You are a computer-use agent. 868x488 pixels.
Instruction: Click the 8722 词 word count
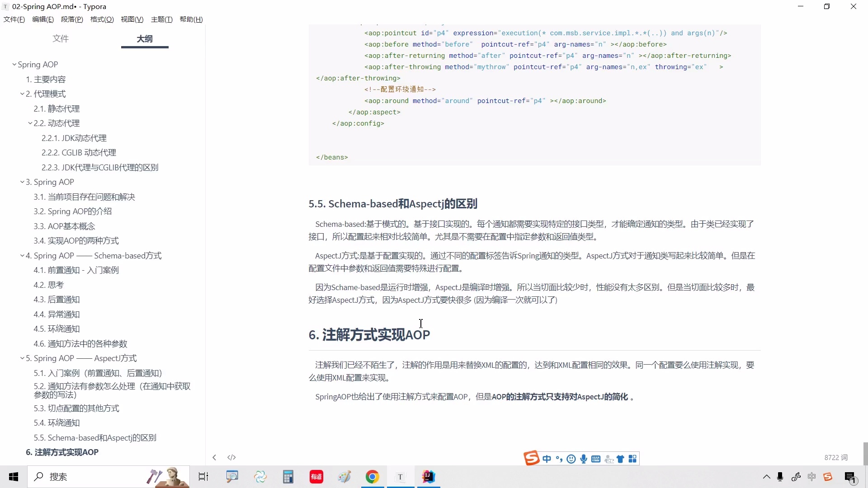click(x=836, y=457)
